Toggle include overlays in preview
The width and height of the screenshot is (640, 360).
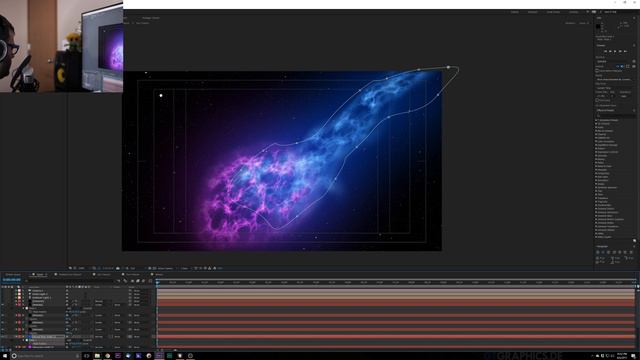[628, 66]
